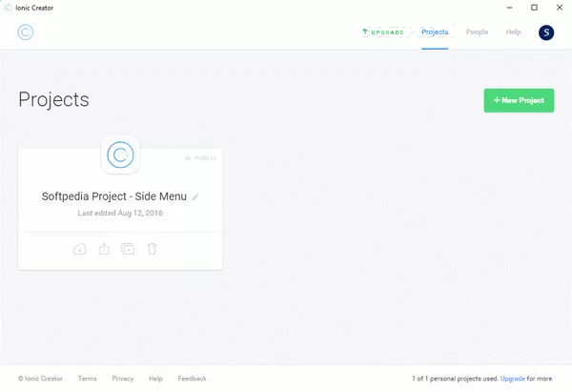Open Softpedia Project - Side Menu title
This screenshot has height=392, width=572.
(x=113, y=197)
